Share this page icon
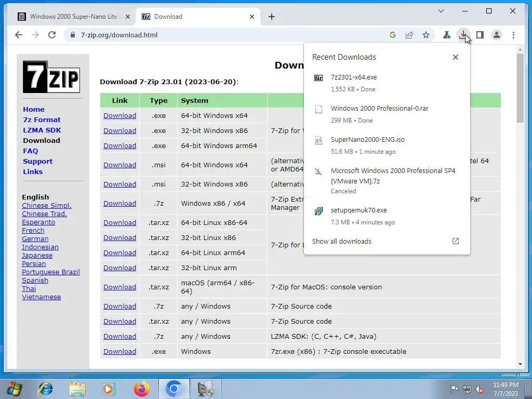Image resolution: width=532 pixels, height=399 pixels. click(409, 35)
